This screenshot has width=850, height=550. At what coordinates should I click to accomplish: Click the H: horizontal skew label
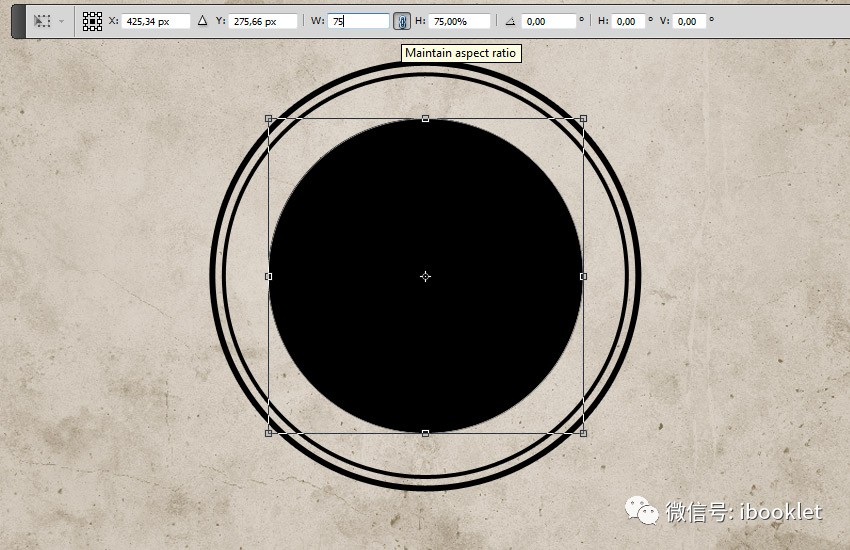pos(603,21)
